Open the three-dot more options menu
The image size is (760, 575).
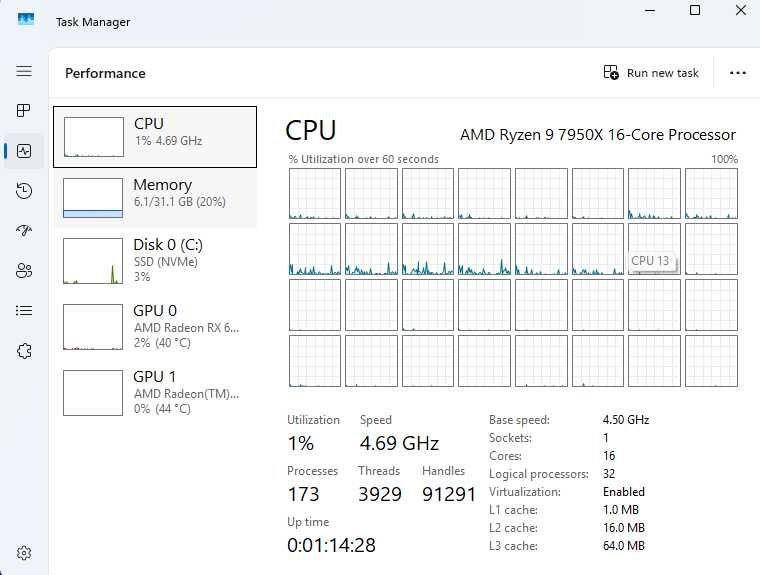tap(737, 73)
